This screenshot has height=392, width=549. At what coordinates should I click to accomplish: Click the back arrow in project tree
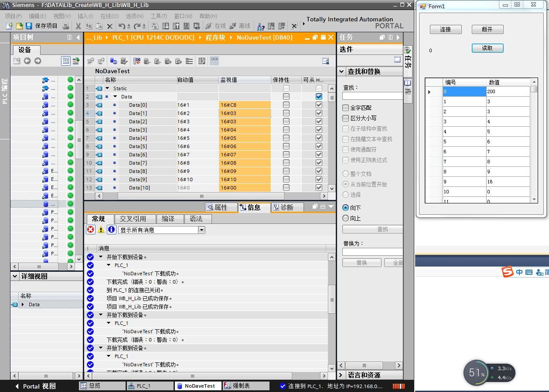pos(27,61)
